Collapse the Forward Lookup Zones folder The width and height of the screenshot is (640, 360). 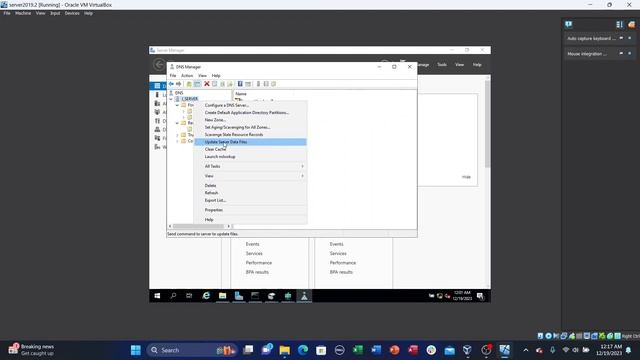click(x=178, y=105)
